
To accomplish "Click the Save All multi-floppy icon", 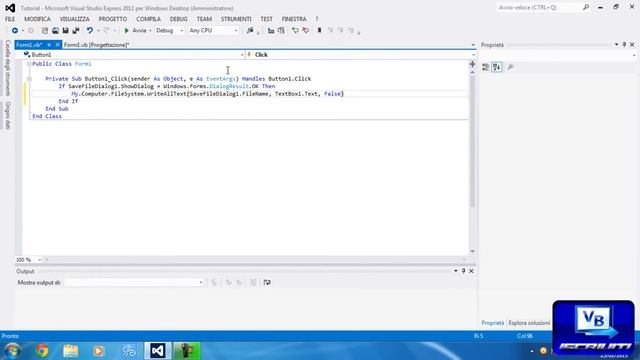I will [x=76, y=31].
